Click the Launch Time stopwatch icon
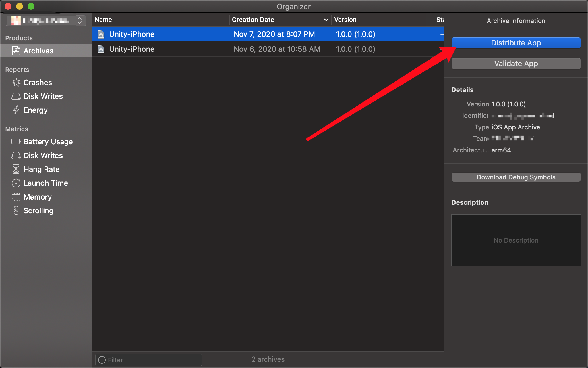Viewport: 588px width, 368px height. point(16,183)
